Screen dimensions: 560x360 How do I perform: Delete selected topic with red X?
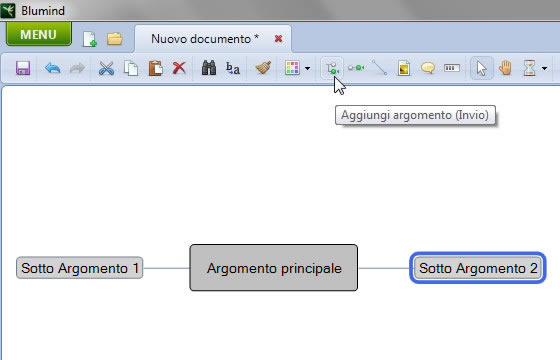pyautogui.click(x=179, y=68)
